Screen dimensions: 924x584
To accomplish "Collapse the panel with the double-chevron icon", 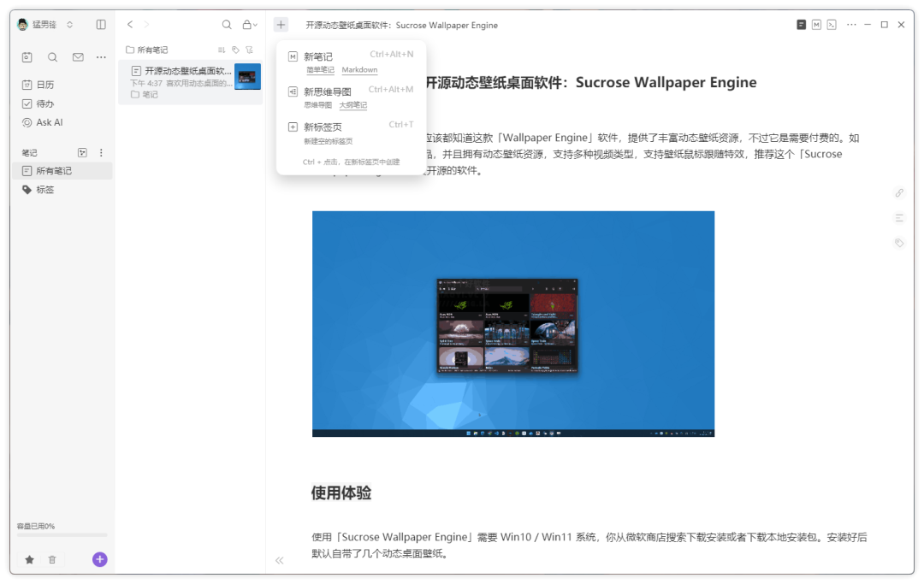I will point(279,560).
